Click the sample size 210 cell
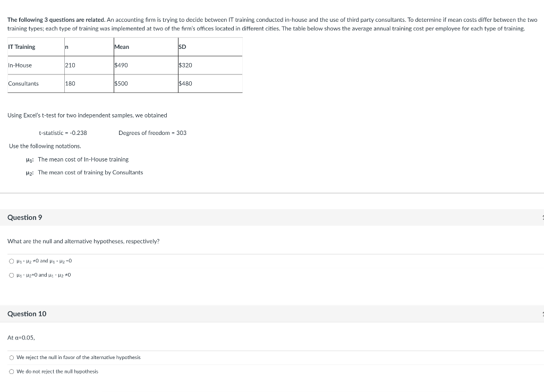Image resolution: width=544 pixels, height=392 pixels. pos(69,65)
